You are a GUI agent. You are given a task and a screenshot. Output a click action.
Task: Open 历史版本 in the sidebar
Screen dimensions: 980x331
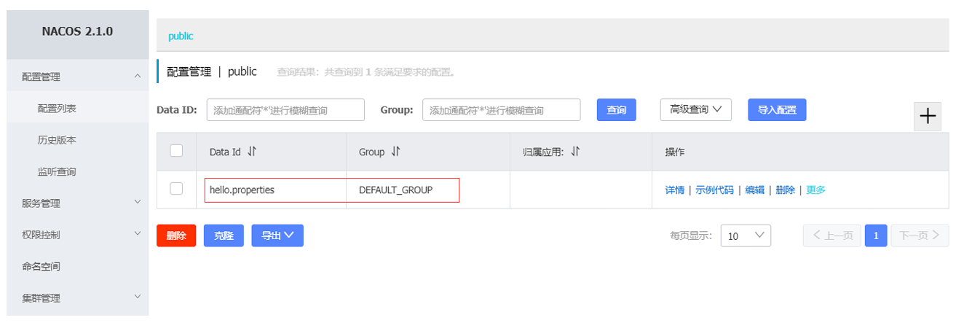pyautogui.click(x=57, y=139)
